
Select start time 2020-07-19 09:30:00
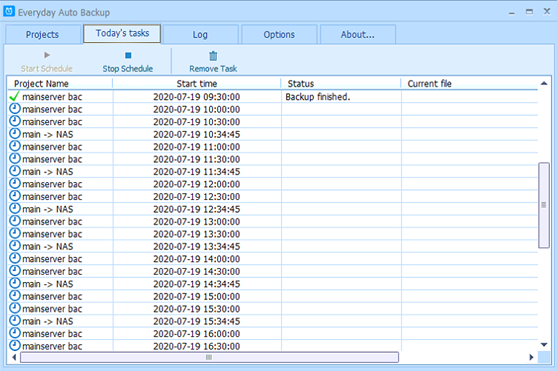click(x=197, y=97)
